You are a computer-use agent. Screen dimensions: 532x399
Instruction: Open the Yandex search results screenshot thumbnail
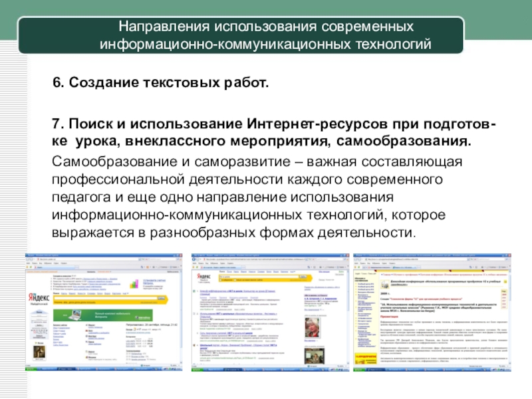tap(271, 312)
